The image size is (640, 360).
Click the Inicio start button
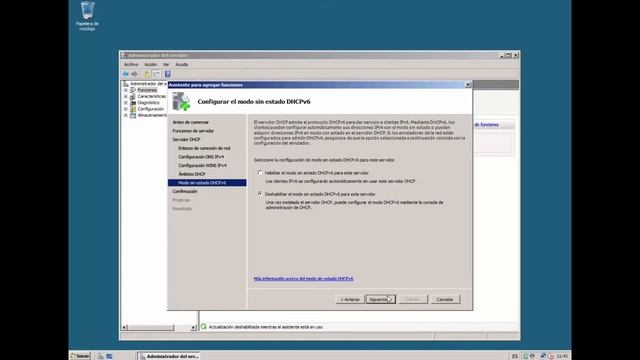pyautogui.click(x=80, y=356)
